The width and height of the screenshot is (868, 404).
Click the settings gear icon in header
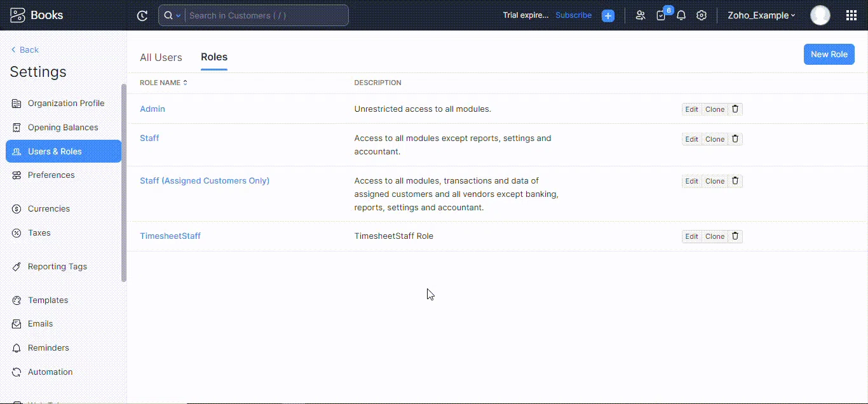click(702, 16)
